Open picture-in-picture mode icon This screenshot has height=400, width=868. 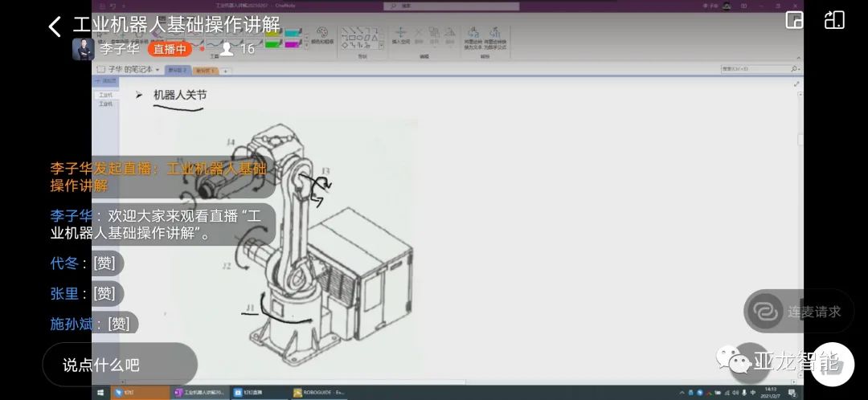[x=794, y=20]
